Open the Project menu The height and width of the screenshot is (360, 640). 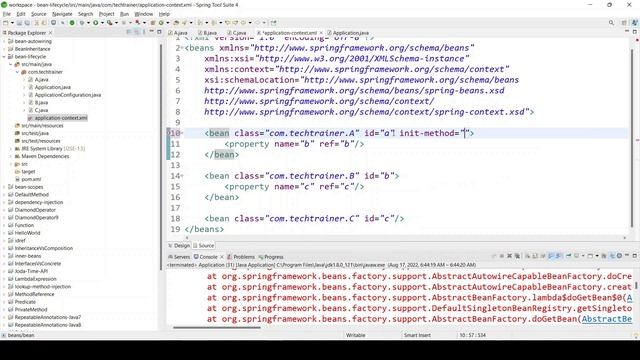coord(107,14)
